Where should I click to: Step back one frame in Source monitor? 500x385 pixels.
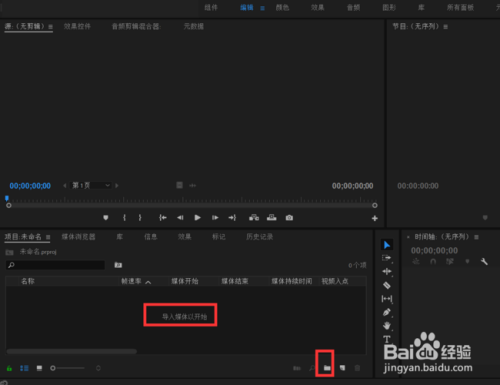(180, 218)
